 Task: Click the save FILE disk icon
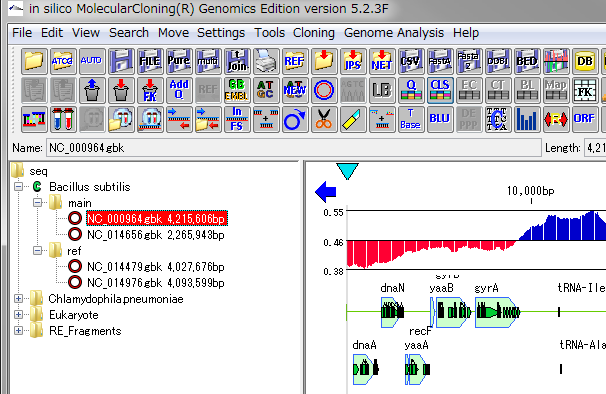pos(150,61)
